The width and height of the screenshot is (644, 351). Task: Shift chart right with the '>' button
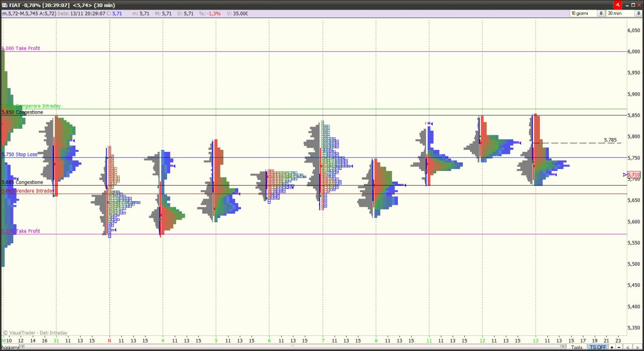[637, 347]
